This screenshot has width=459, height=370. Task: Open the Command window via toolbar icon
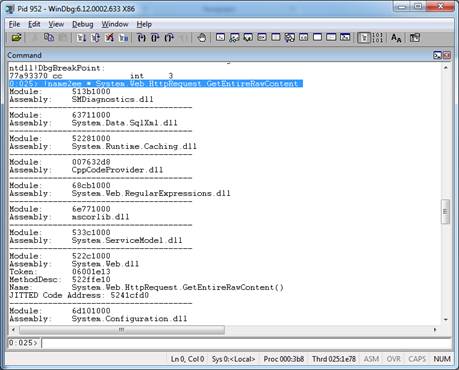point(220,37)
